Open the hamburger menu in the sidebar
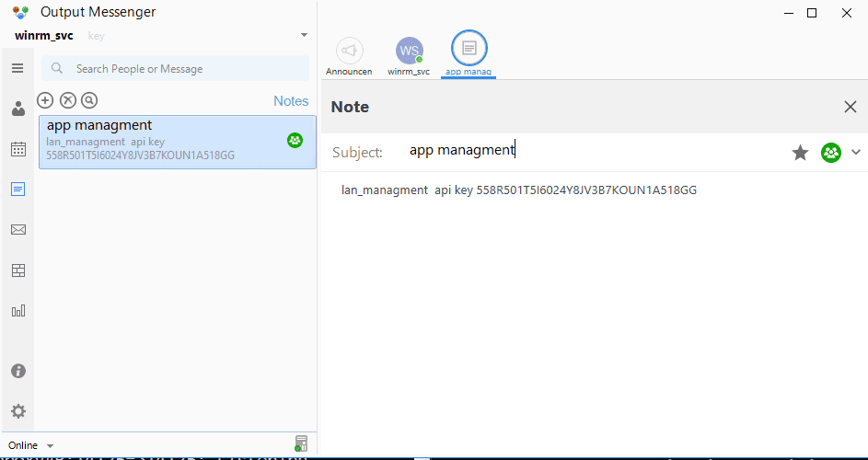This screenshot has height=460, width=868. 17,68
